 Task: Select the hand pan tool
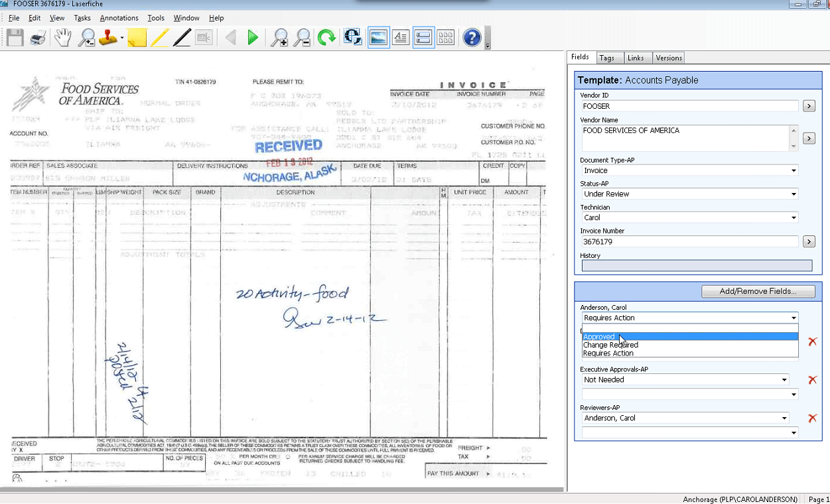point(63,38)
